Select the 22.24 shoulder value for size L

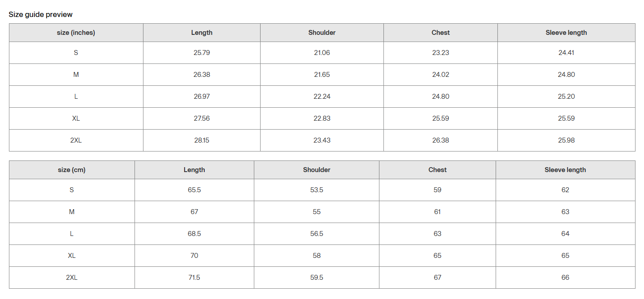(322, 97)
